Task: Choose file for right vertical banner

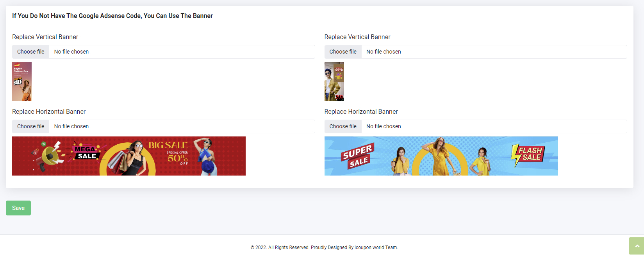Action: (343, 52)
